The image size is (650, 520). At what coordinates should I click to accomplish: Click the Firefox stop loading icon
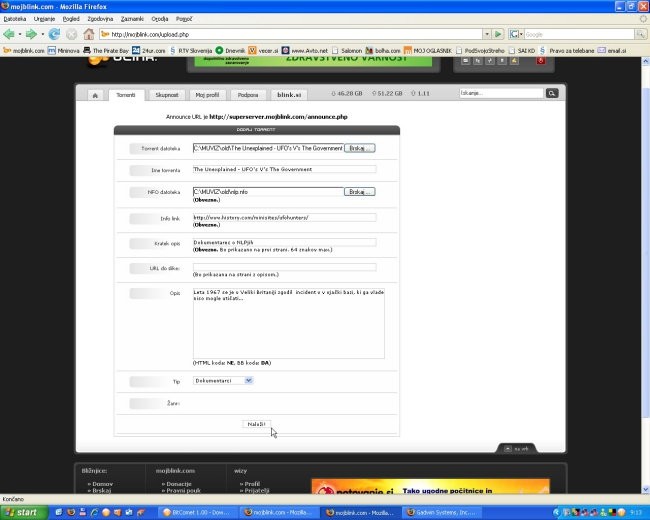point(71,34)
